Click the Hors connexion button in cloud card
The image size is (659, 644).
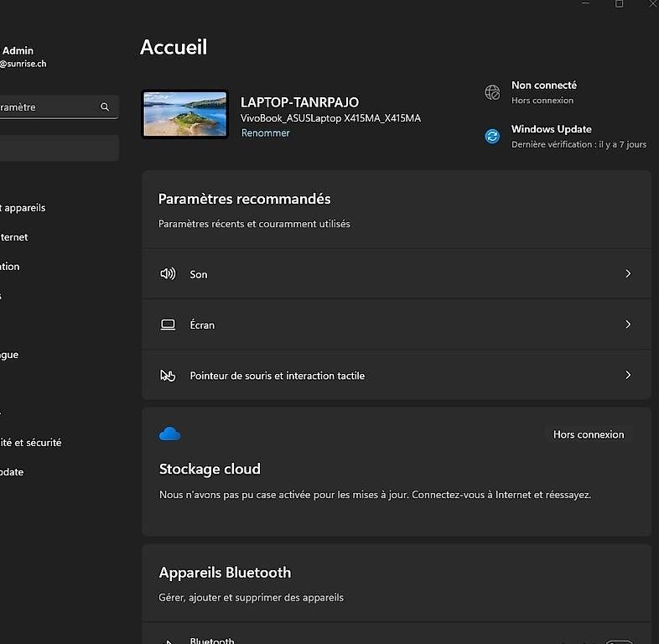click(x=589, y=434)
